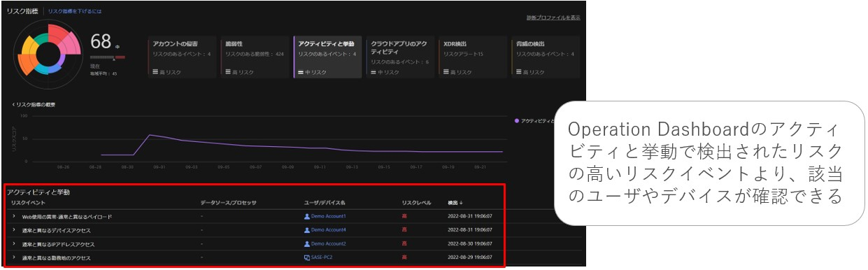
Task: Select the アカウントの侵害 risk card
Action: (x=183, y=57)
